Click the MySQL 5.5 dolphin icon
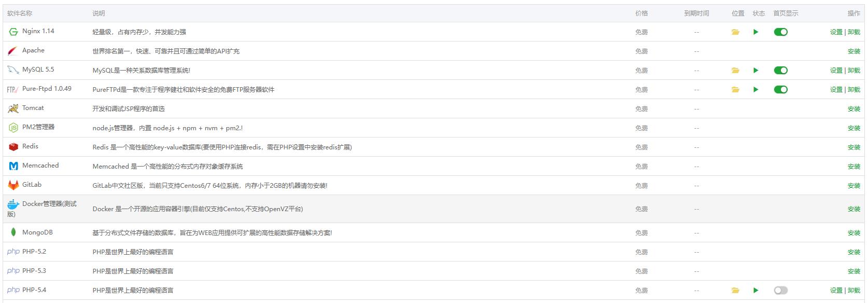This screenshot has width=868, height=303. click(13, 70)
